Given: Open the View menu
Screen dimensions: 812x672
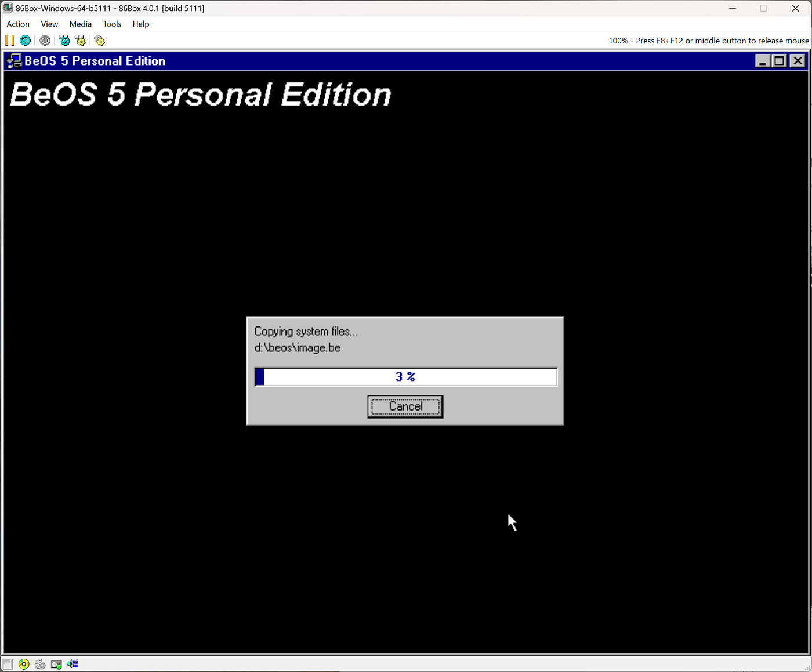Looking at the screenshot, I should pyautogui.click(x=49, y=24).
